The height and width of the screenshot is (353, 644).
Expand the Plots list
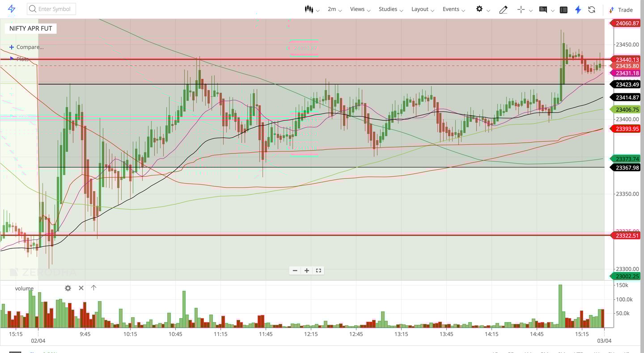tap(19, 59)
